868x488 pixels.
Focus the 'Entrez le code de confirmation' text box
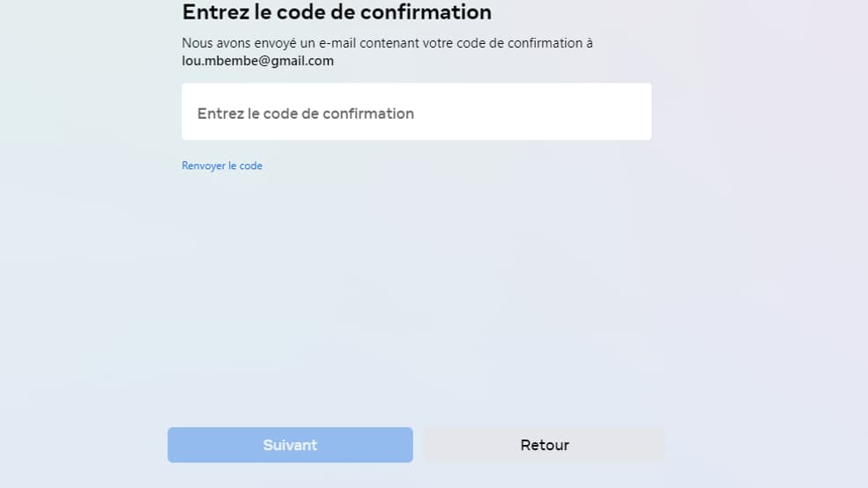416,112
